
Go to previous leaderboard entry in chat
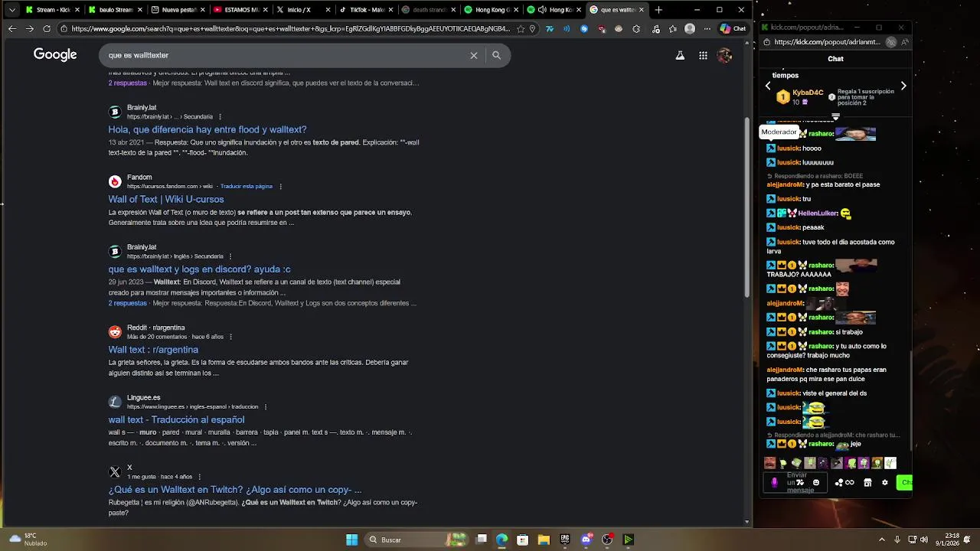coord(768,86)
